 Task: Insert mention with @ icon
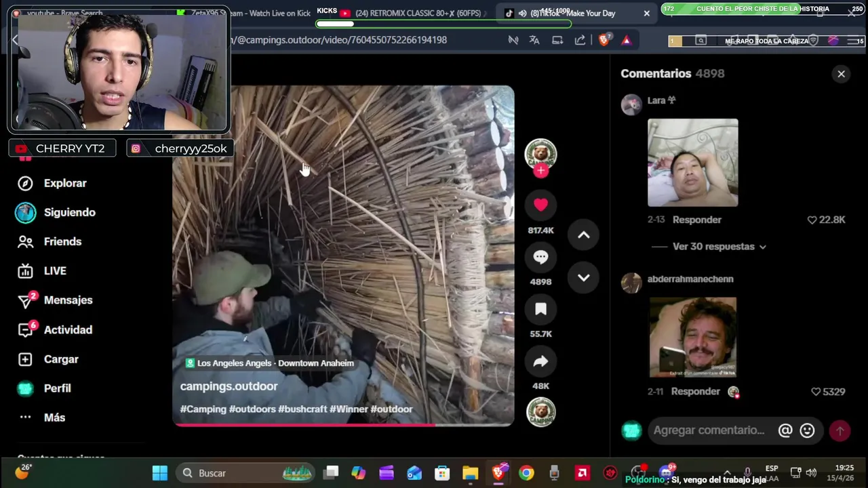[785, 430]
